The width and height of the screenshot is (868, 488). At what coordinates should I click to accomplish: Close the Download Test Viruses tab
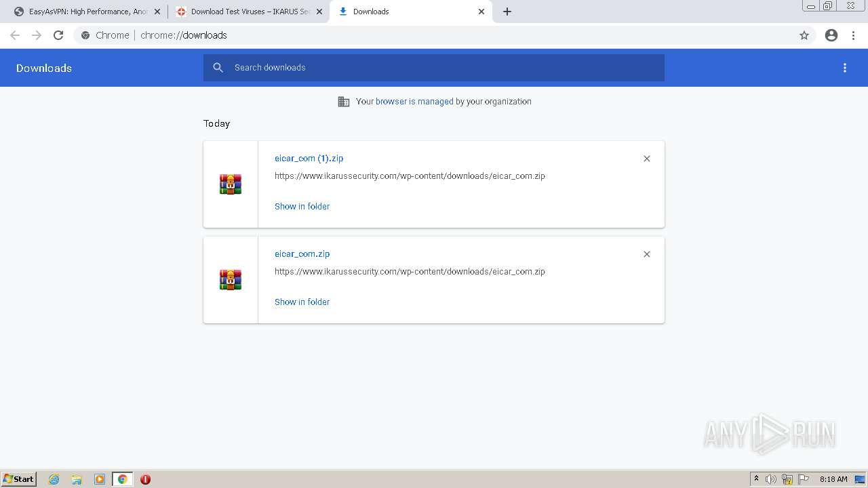click(x=319, y=12)
